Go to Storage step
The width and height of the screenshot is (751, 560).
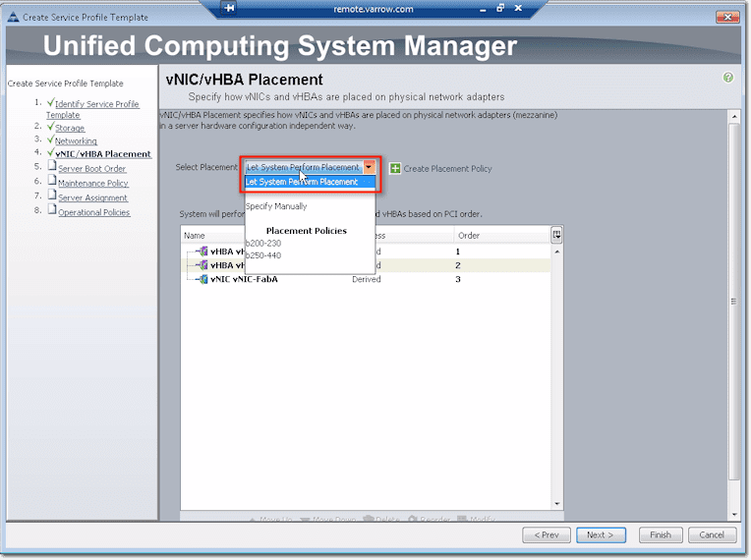(x=70, y=128)
